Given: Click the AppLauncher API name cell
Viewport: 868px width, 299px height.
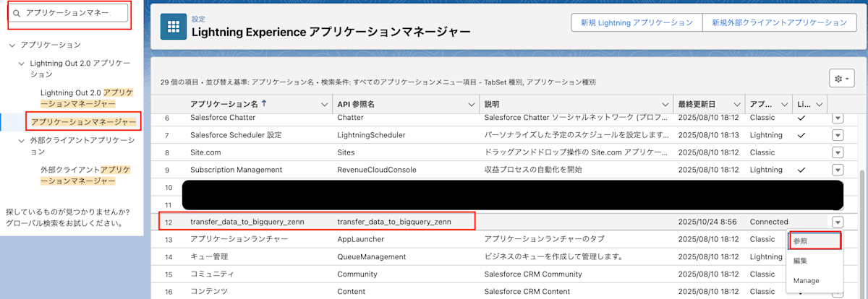Looking at the screenshot, I should (x=361, y=239).
